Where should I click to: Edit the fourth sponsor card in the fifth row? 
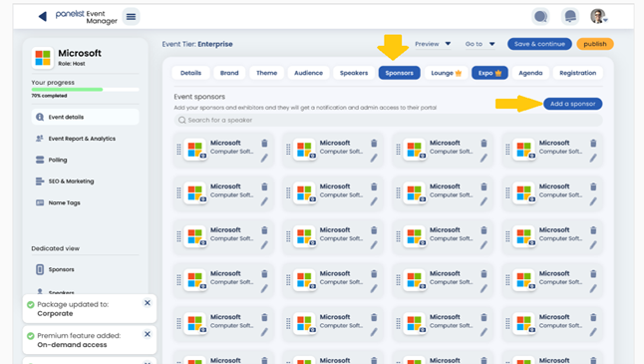coord(593,332)
